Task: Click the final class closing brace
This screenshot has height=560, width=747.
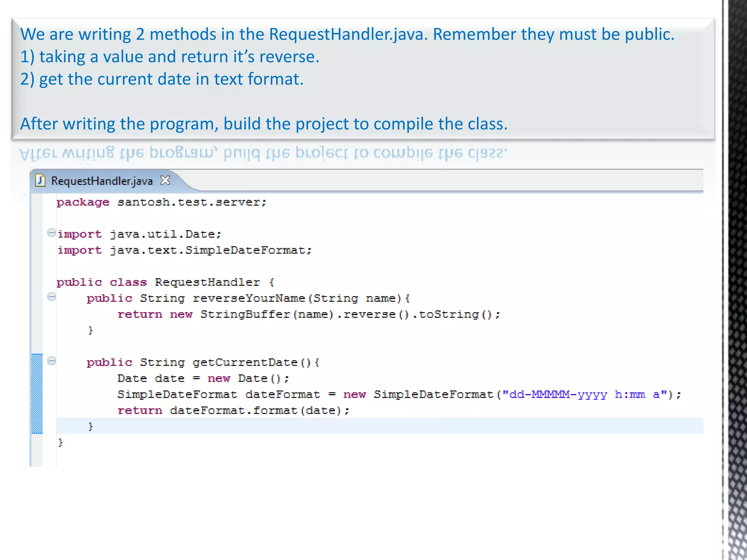Action: 61,442
